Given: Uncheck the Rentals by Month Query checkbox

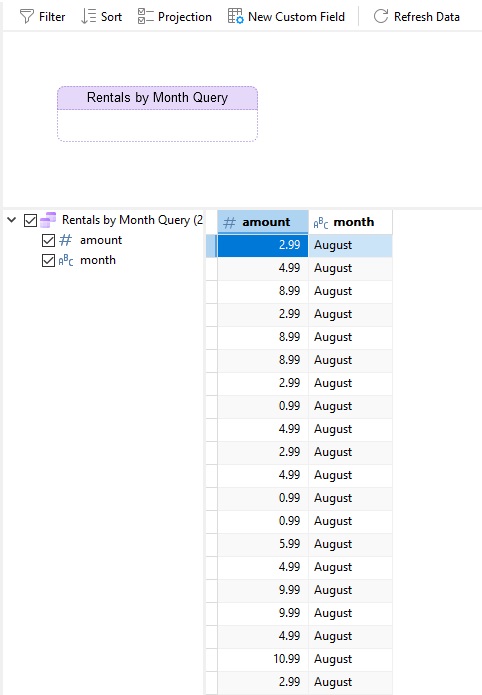Looking at the screenshot, I should pyautogui.click(x=30, y=220).
